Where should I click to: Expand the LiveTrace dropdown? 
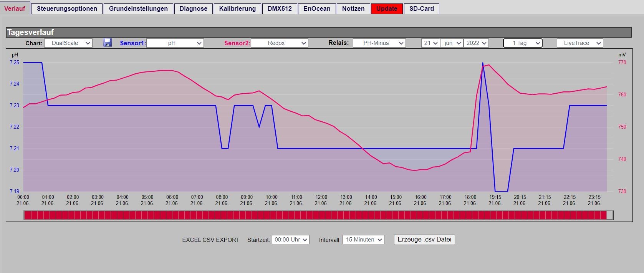point(580,43)
